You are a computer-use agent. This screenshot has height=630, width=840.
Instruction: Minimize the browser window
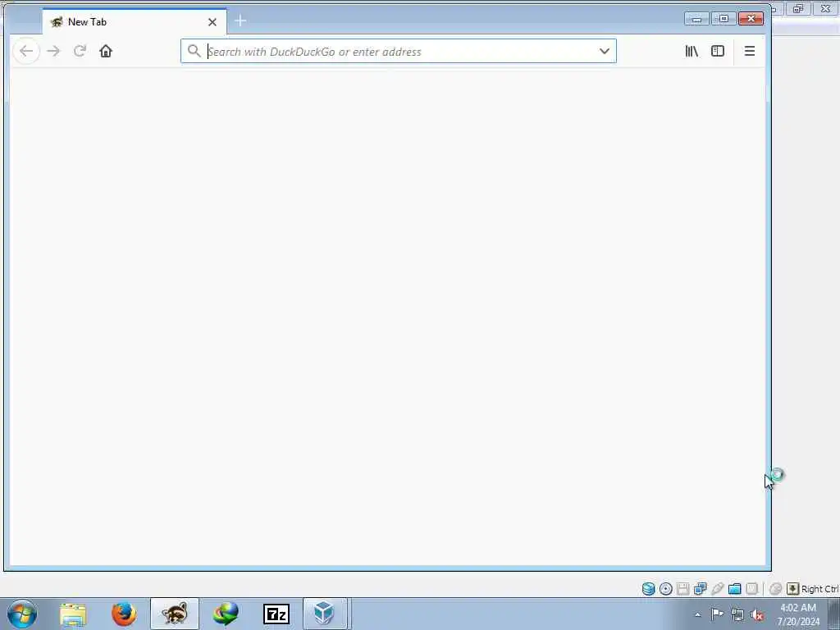pos(696,19)
